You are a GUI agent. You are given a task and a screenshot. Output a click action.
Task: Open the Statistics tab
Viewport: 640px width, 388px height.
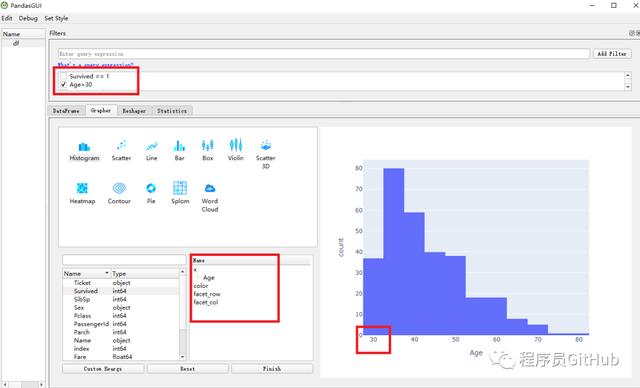(172, 111)
